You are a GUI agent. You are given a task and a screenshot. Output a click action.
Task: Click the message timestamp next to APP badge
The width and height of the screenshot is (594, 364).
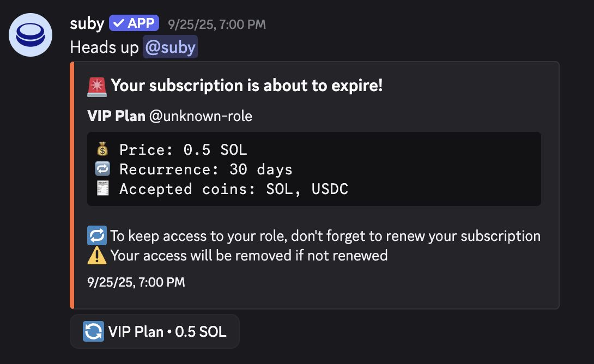217,24
